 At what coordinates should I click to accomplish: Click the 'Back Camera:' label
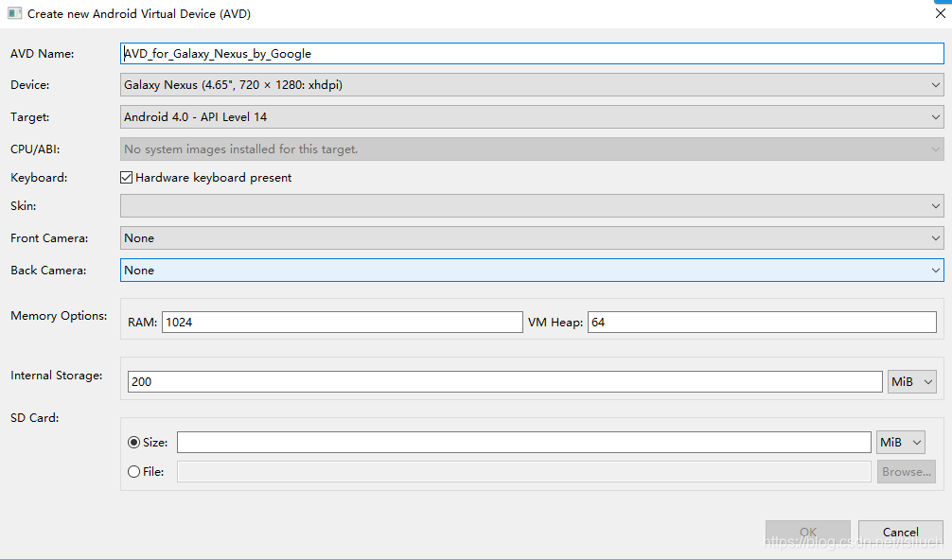(48, 270)
